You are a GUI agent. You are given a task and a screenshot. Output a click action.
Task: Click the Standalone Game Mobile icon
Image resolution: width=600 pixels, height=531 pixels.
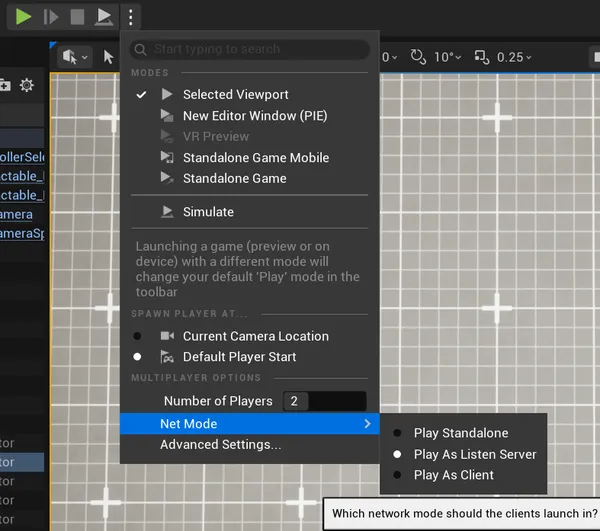pyautogui.click(x=167, y=157)
